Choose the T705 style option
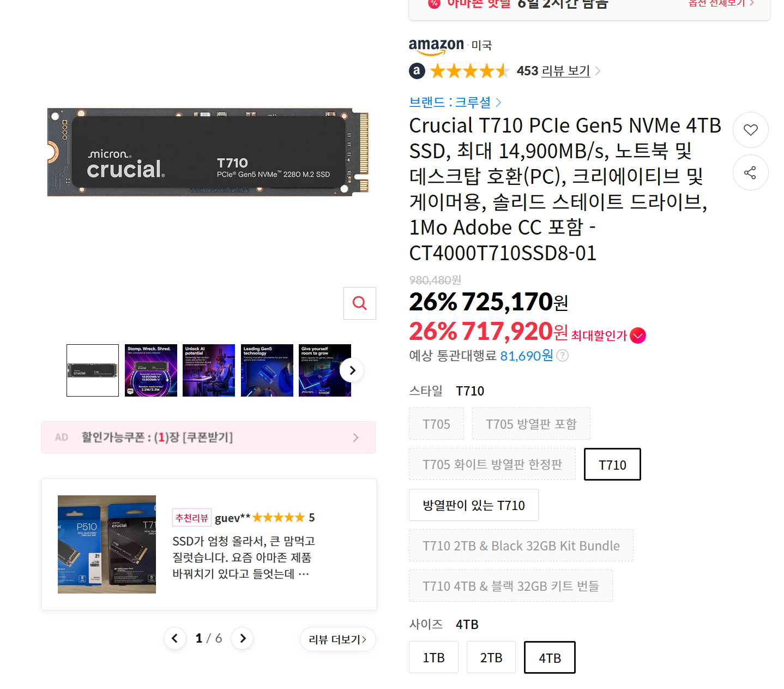The image size is (784, 689). pos(436,424)
